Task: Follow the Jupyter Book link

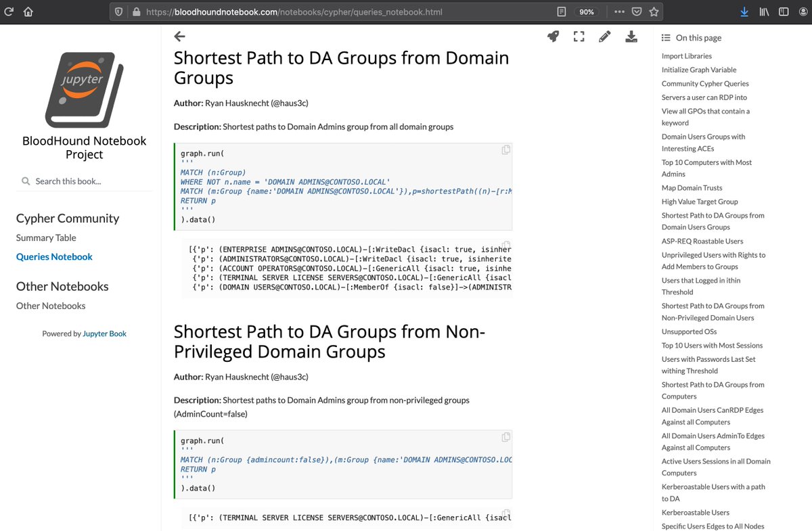Action: click(104, 333)
